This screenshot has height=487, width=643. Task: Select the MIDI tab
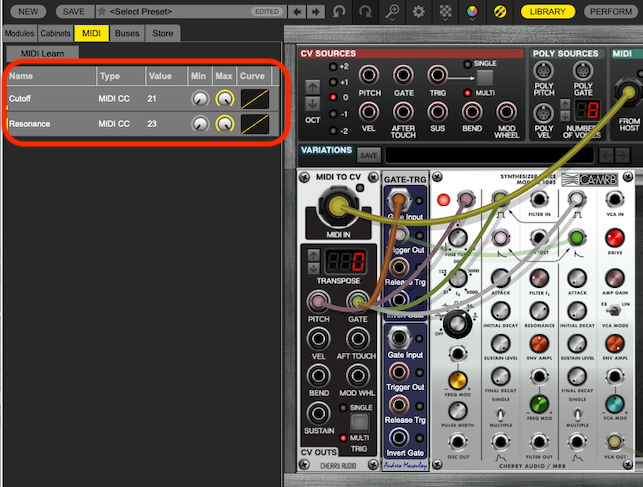click(x=91, y=33)
